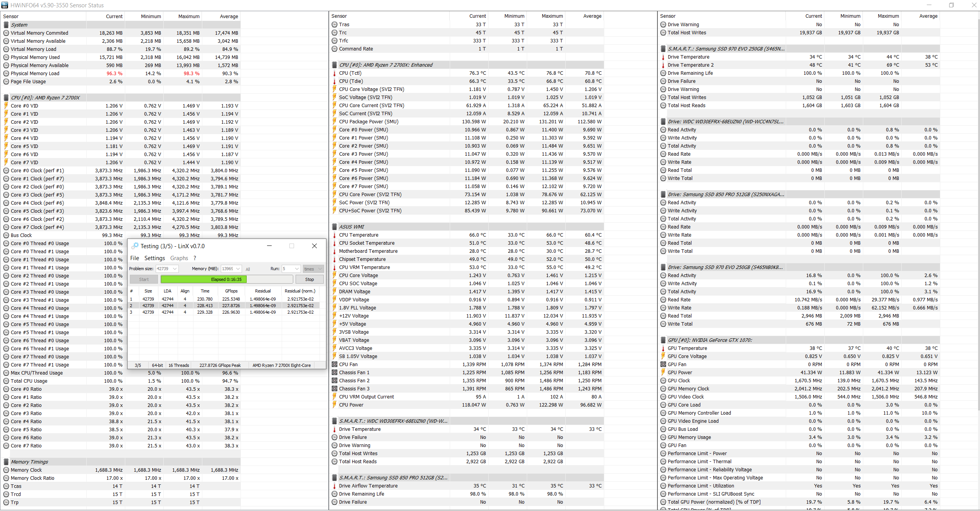Click the ASUS WMI section chip icon

[x=335, y=227]
